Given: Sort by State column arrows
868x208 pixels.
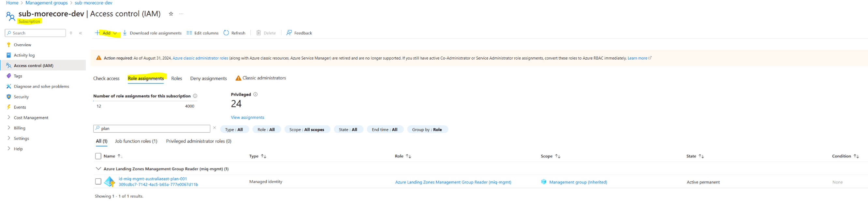Looking at the screenshot, I should [701, 156].
